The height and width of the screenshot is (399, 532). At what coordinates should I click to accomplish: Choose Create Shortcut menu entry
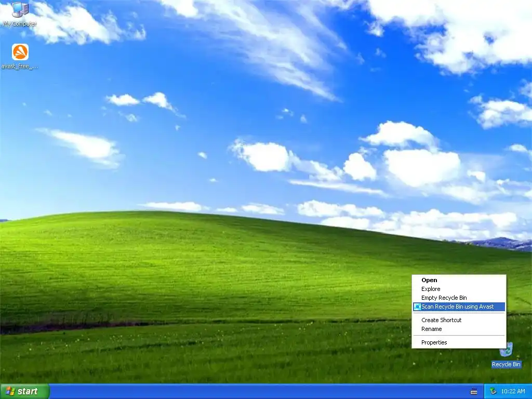pyautogui.click(x=459, y=320)
